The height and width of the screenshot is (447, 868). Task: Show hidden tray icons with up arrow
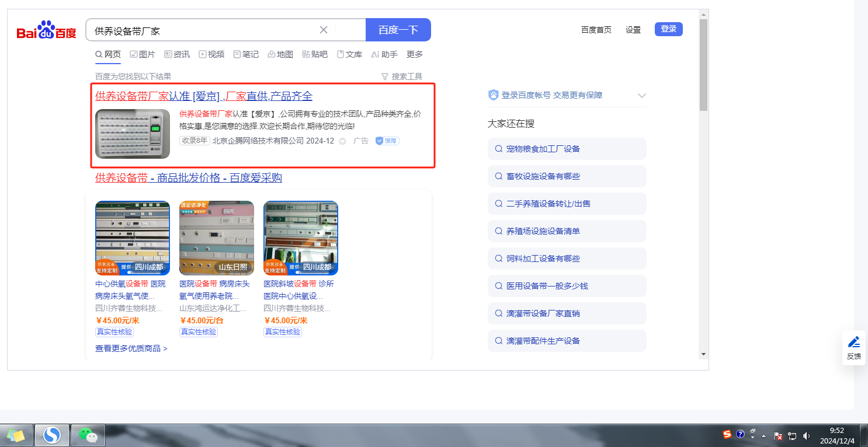coord(763,435)
